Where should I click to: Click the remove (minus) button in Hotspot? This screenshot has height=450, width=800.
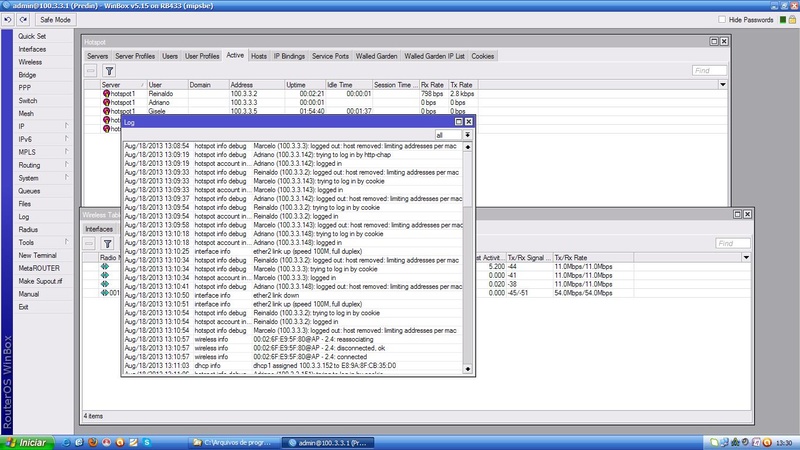[x=91, y=71]
